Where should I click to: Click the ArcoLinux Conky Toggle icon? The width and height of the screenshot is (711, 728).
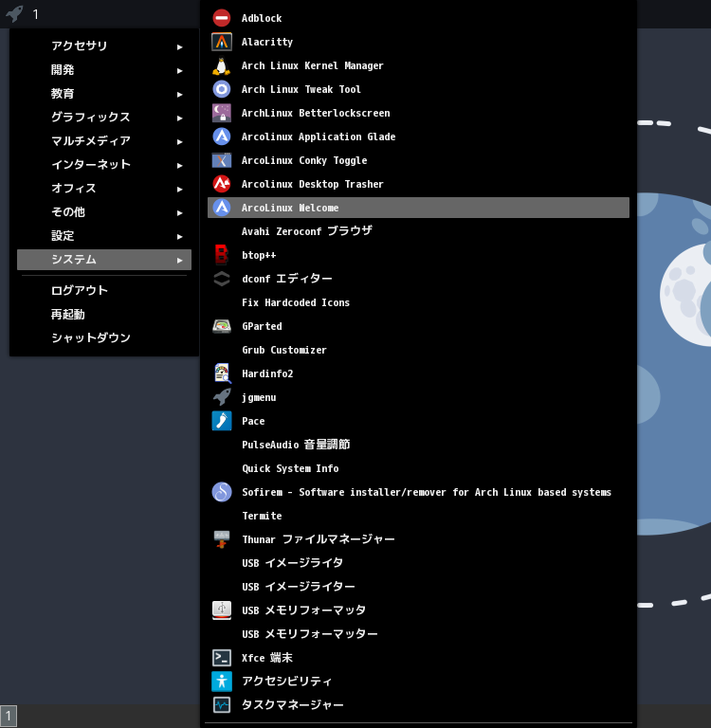222,160
